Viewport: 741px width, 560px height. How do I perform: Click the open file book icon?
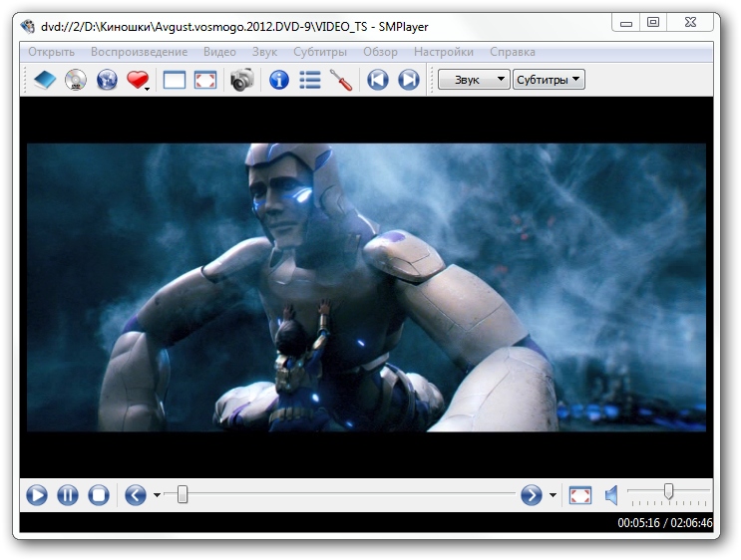click(45, 81)
